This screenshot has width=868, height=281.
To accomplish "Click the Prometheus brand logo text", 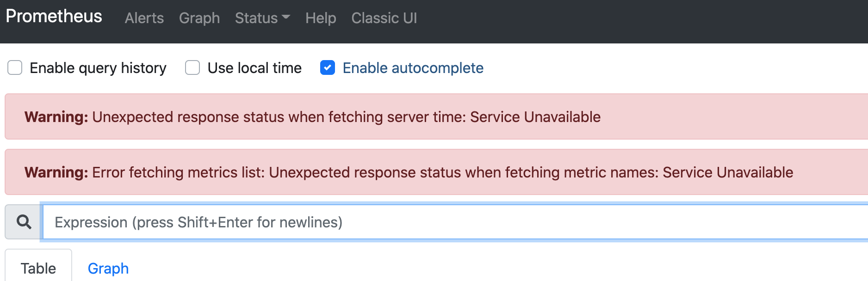I will [54, 17].
